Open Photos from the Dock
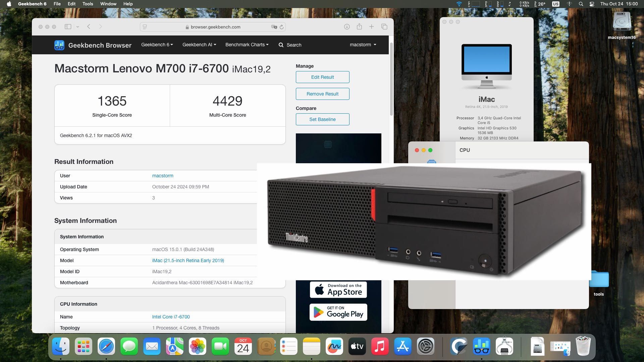This screenshot has width=644, height=362. click(198, 346)
